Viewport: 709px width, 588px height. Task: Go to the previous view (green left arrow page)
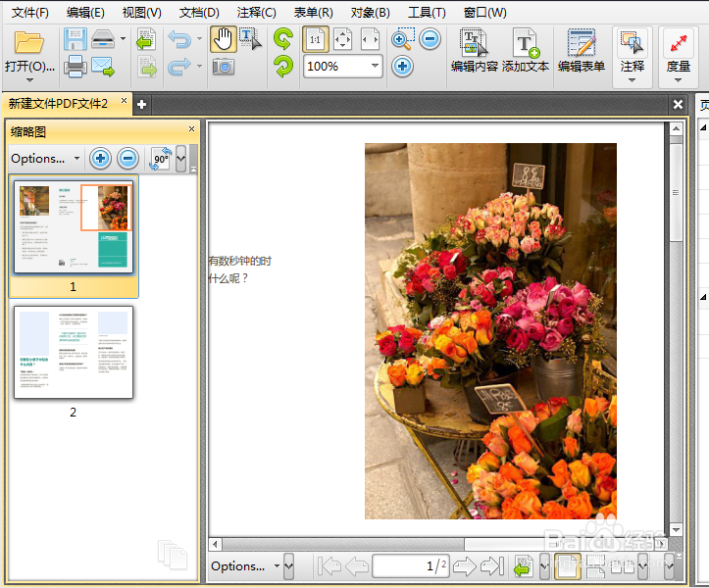(146, 40)
